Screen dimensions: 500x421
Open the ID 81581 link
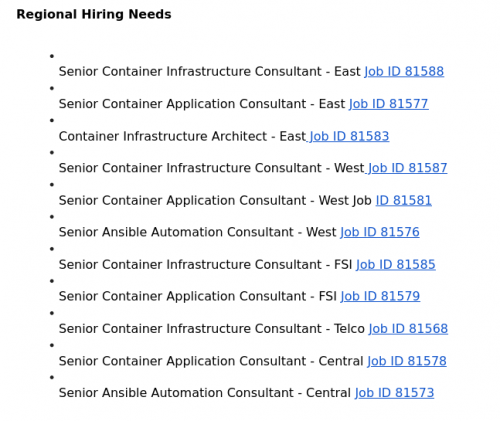[x=404, y=200]
